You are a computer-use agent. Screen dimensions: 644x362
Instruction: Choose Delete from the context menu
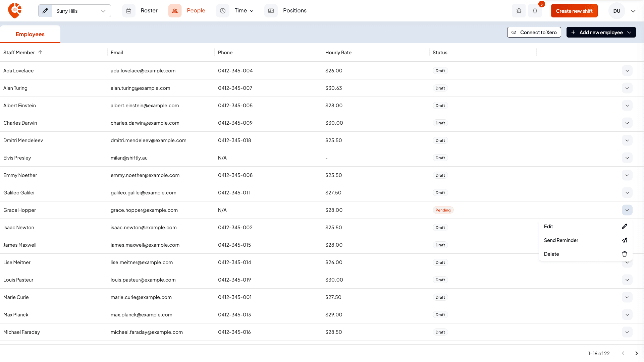(585, 254)
